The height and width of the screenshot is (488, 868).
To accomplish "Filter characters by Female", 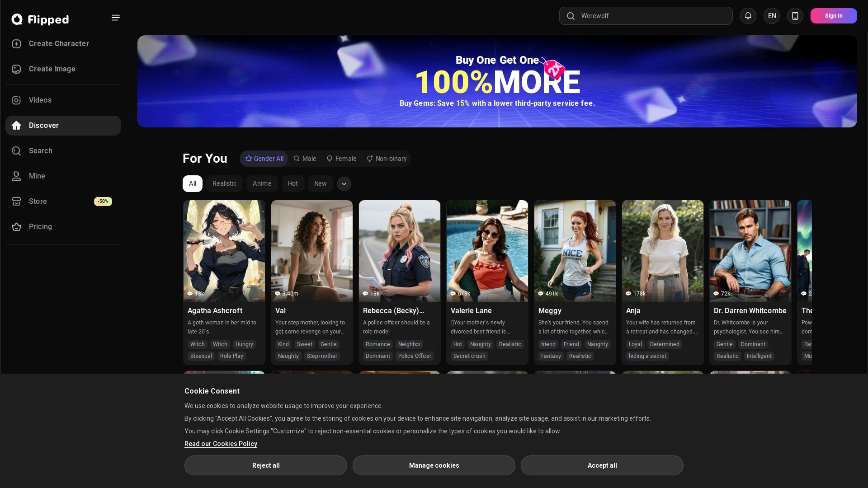I will pyautogui.click(x=341, y=159).
